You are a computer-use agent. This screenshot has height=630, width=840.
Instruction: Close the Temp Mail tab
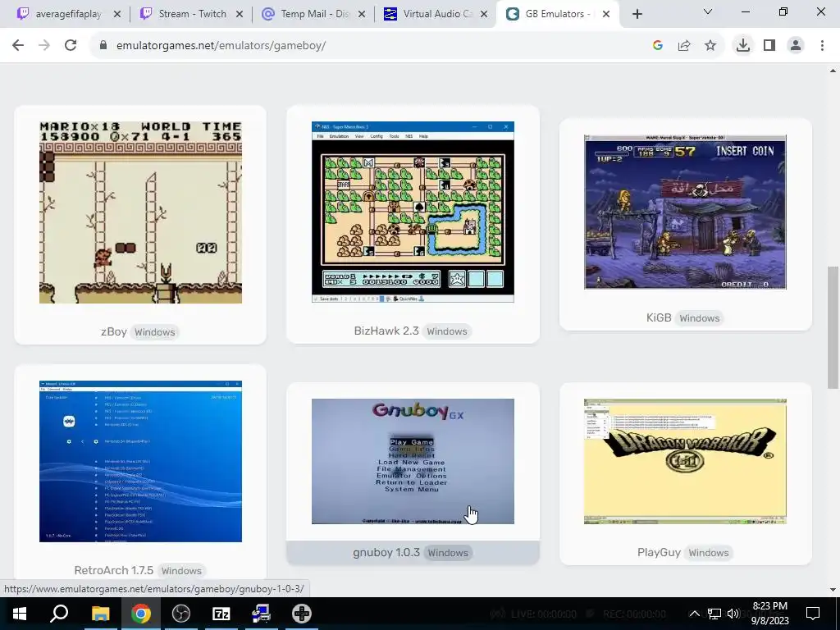tap(362, 14)
